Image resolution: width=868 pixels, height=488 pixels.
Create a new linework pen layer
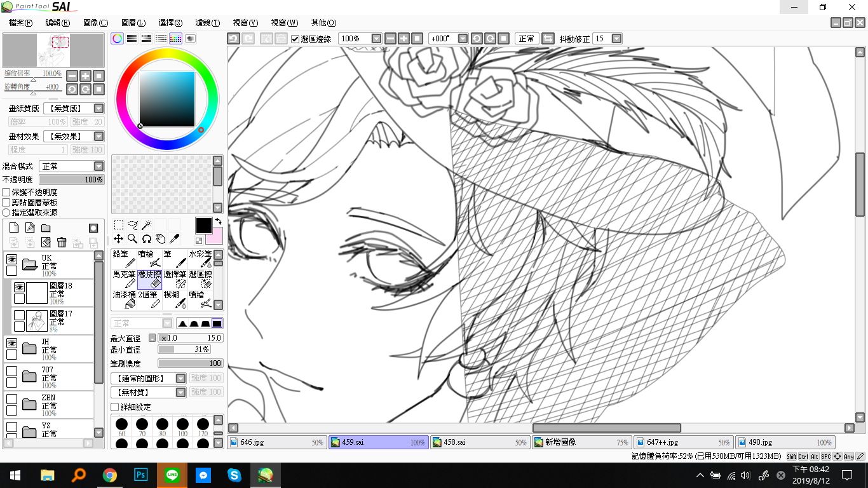[x=30, y=228]
